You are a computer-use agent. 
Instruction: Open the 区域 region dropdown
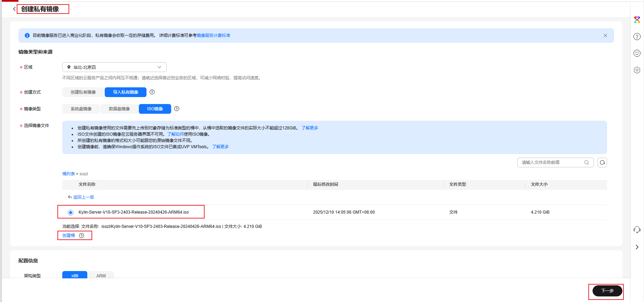click(x=114, y=67)
